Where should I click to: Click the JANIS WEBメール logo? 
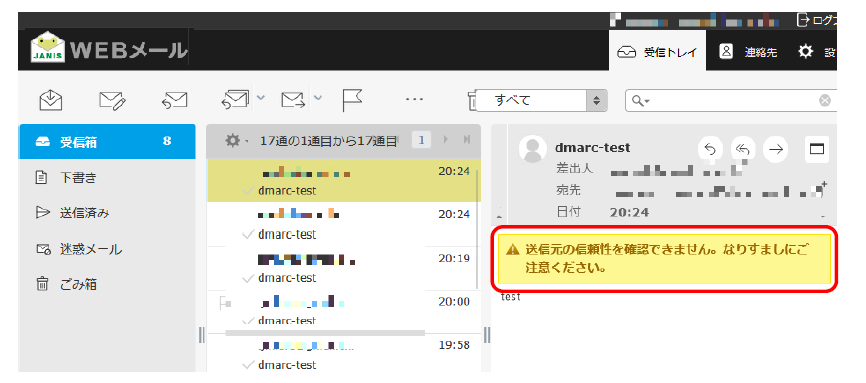(x=109, y=50)
